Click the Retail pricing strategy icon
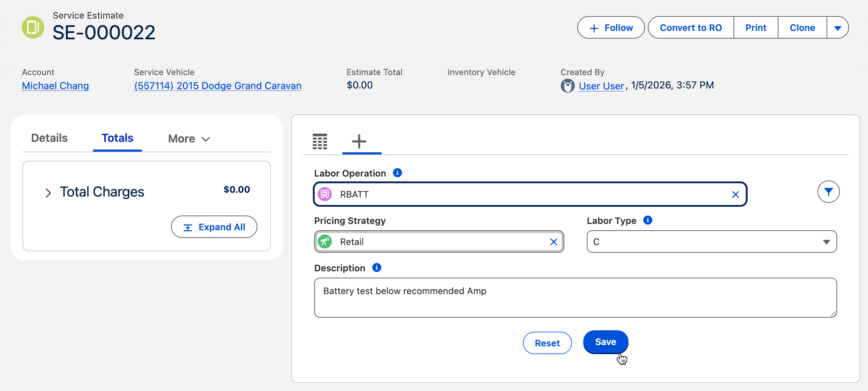Image resolution: width=868 pixels, height=391 pixels. [x=325, y=241]
